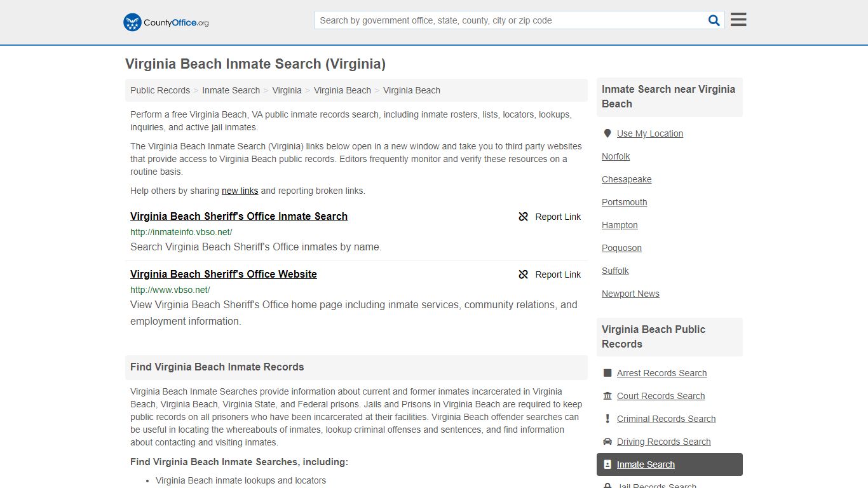Click the car icon beside Driving Records Search
Screen dimensions: 868x488
(607, 441)
